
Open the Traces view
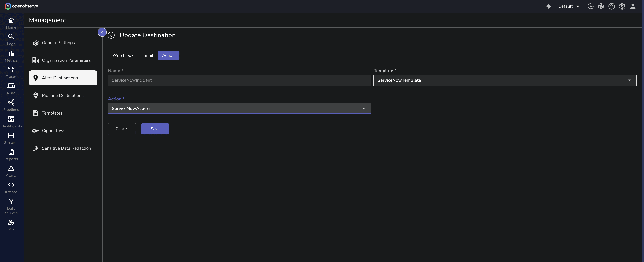point(11,72)
